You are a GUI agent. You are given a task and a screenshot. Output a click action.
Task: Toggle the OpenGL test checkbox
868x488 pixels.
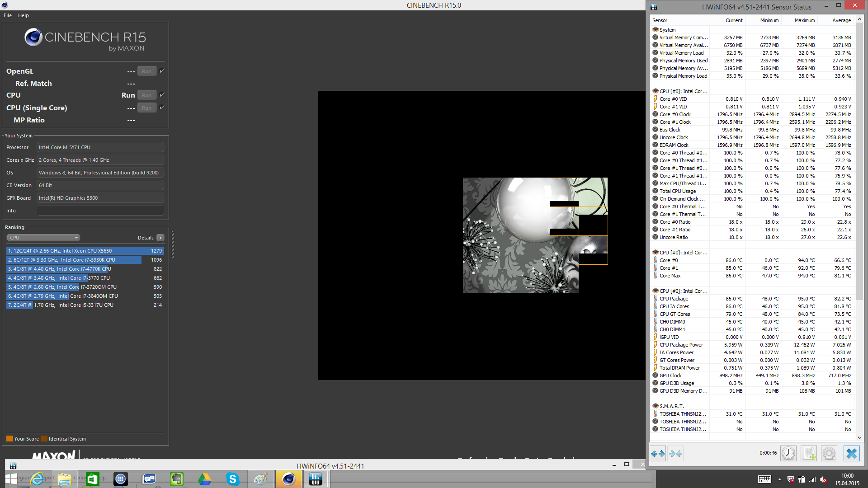(162, 70)
